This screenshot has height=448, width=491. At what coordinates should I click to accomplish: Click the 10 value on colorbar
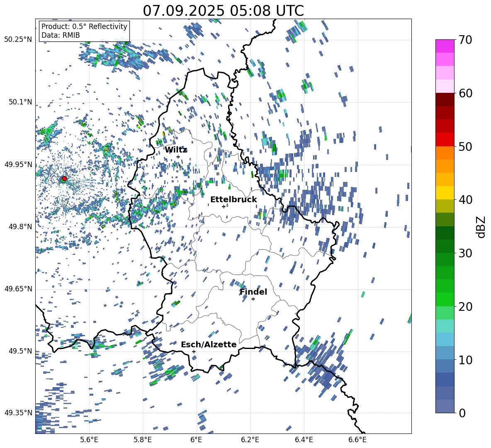465,360
